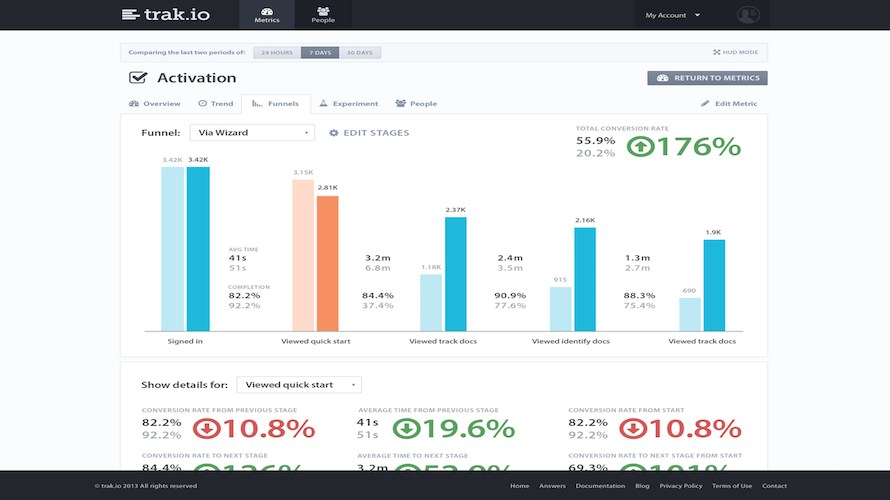Switch to the Overview tab

click(x=155, y=104)
